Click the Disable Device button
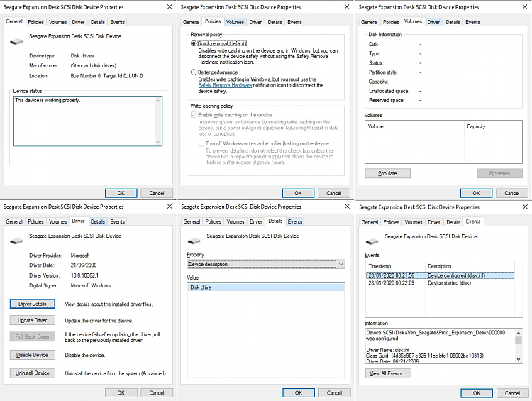This screenshot has width=532, height=401. click(x=32, y=355)
